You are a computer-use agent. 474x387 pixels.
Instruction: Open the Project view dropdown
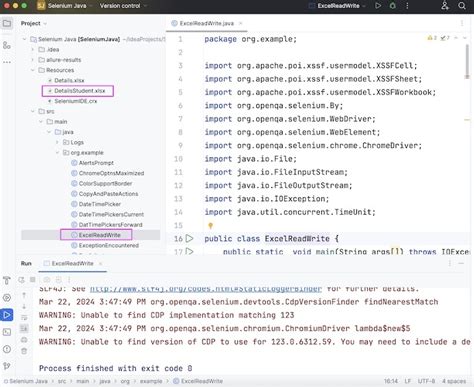pos(34,23)
